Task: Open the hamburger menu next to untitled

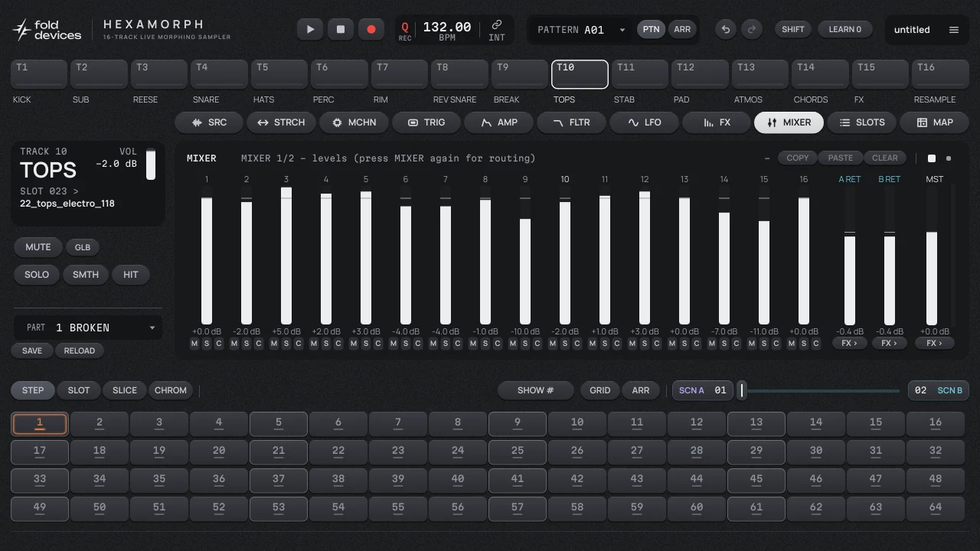Action: click(x=954, y=30)
